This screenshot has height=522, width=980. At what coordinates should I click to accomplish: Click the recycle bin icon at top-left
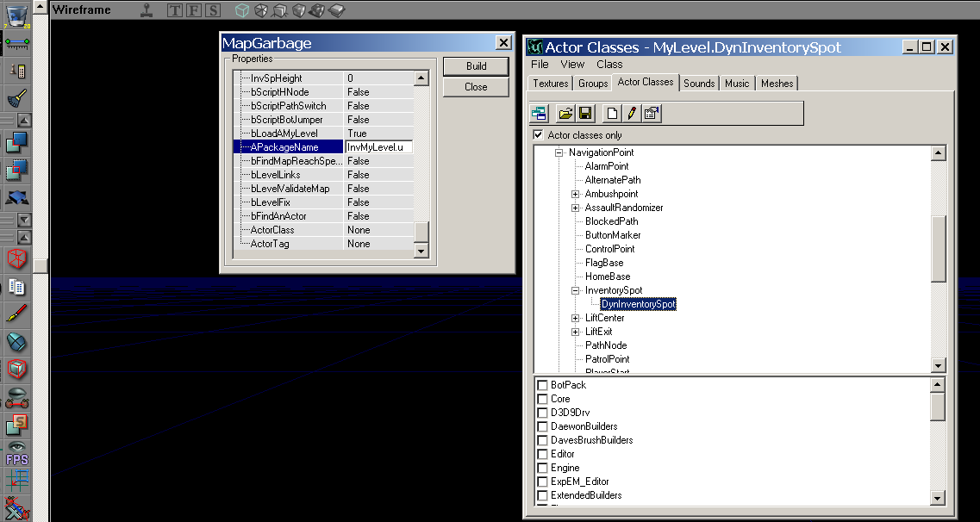click(16, 16)
